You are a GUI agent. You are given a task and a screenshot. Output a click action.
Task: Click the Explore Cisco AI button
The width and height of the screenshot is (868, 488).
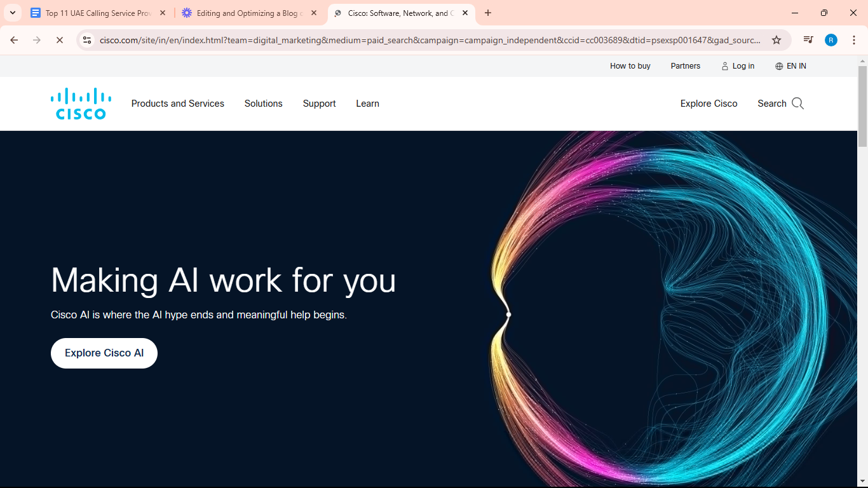104,353
